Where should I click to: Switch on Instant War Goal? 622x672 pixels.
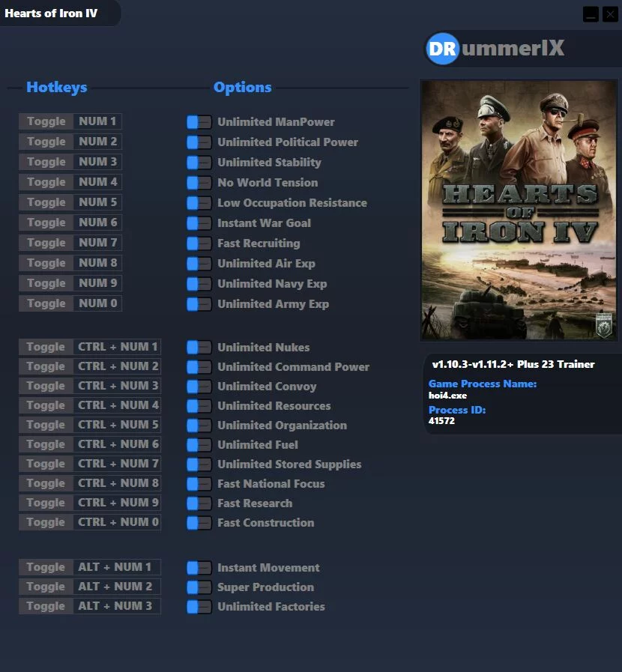(199, 223)
